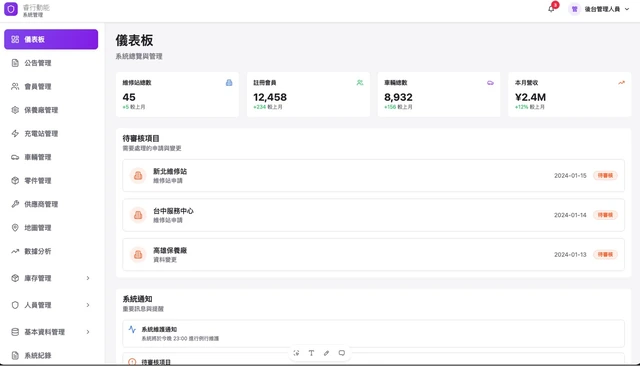Screen dimensions: 640x366
Task: Open the 後台管理人員 account dropdown arrow
Action: point(627,9)
